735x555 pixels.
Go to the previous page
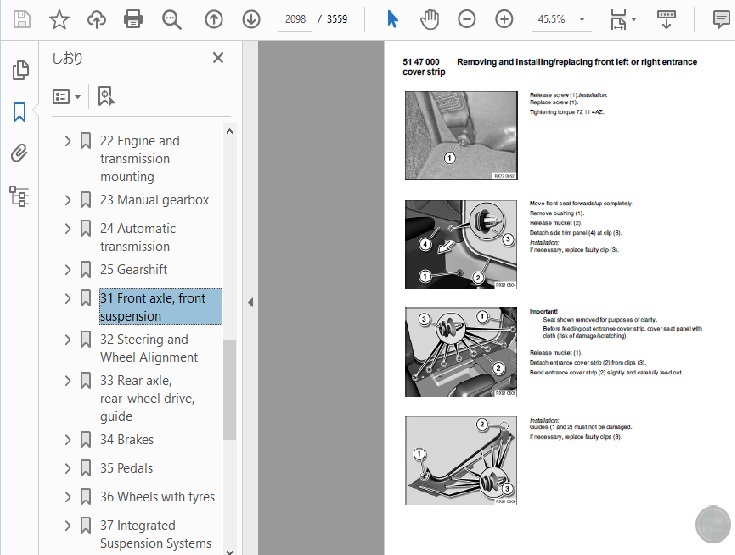point(214,19)
